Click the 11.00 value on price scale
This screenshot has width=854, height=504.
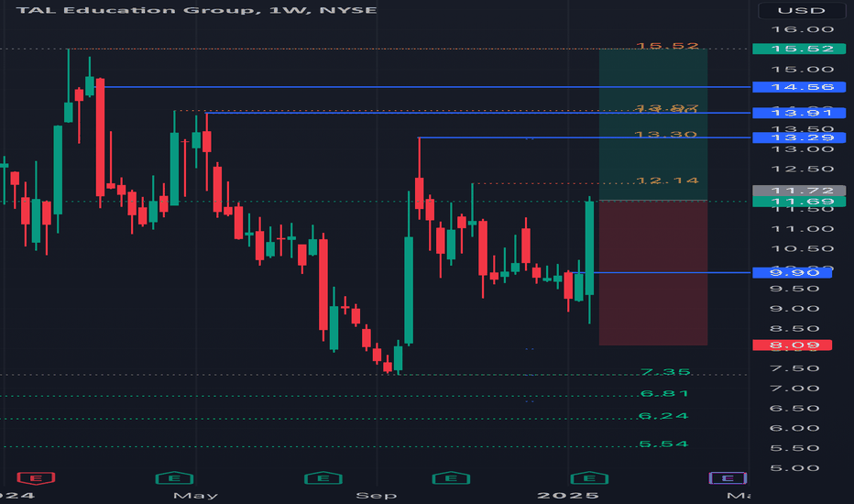point(803,229)
